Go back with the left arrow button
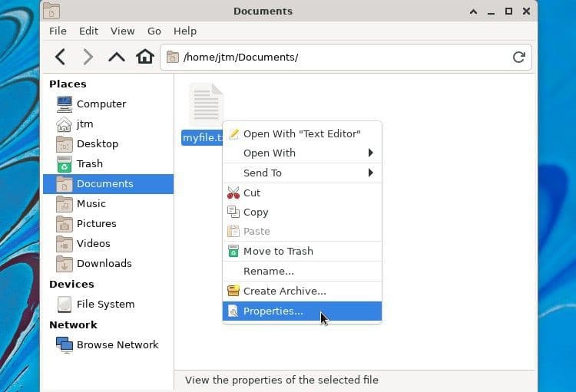Screen dimensions: 576x392 pos(60,58)
